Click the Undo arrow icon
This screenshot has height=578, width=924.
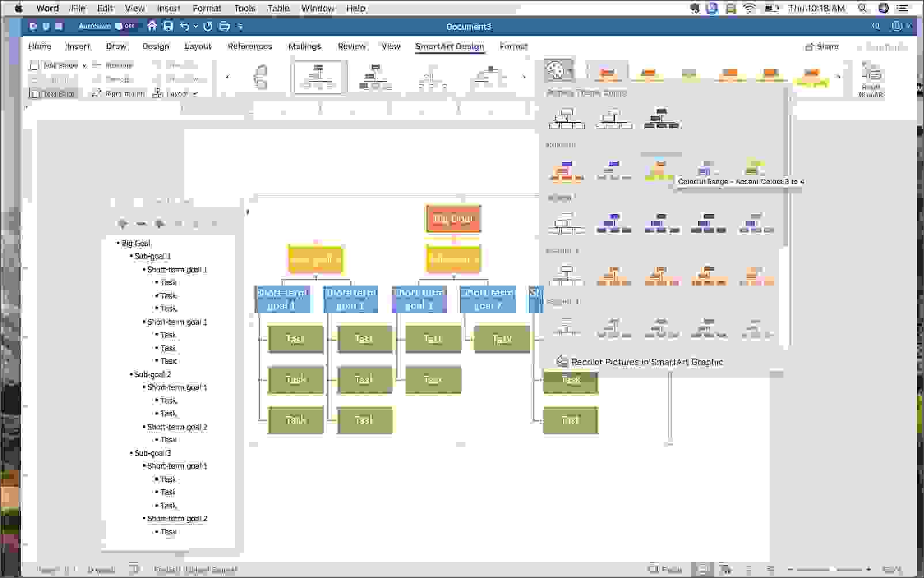[x=184, y=26]
